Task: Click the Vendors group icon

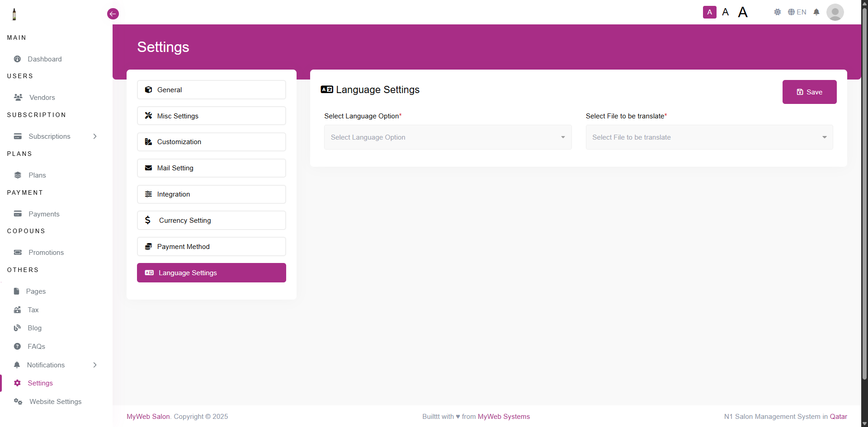Action: click(18, 98)
